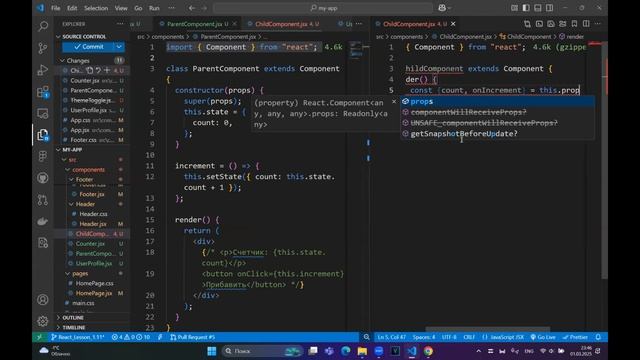Toggle the primary side bar layout icon

pyautogui.click(x=526, y=8)
